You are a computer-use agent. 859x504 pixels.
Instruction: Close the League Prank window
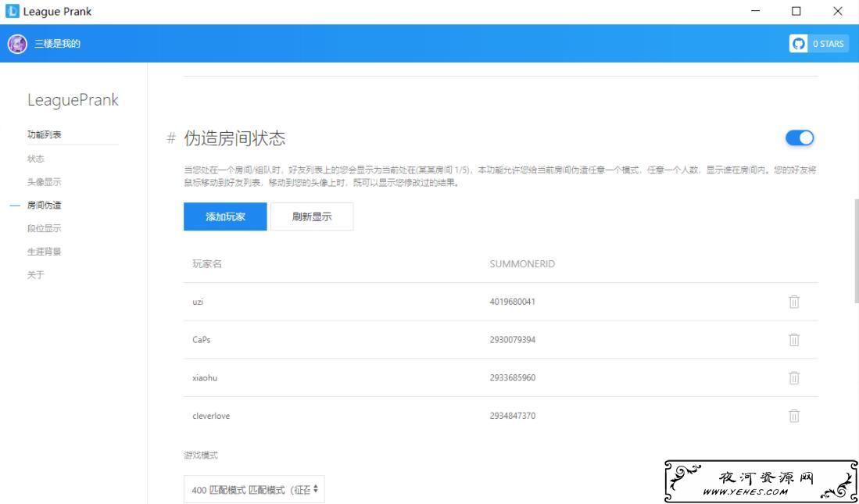pos(838,11)
